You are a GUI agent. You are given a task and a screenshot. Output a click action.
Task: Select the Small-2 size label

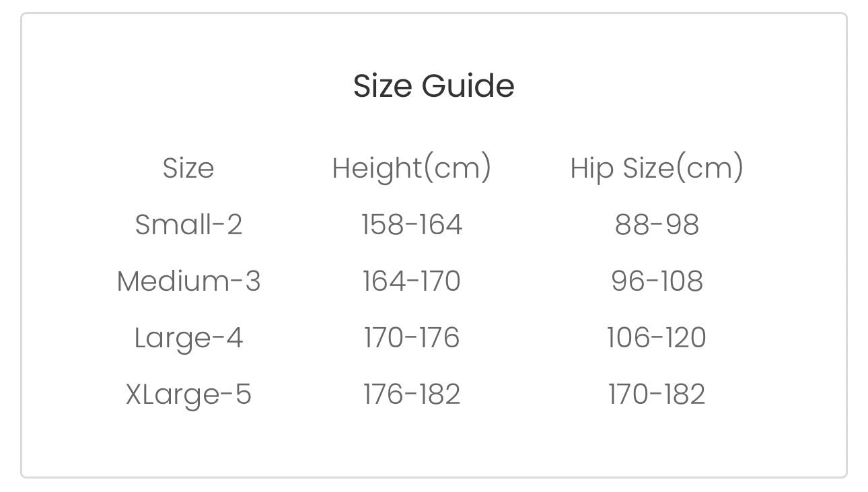click(188, 224)
